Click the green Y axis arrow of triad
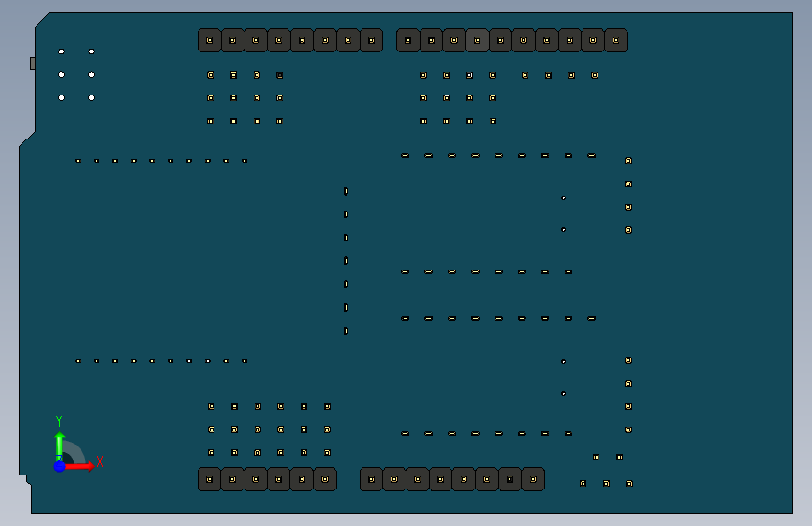Screen dimensions: 812x526 [x=60, y=446]
